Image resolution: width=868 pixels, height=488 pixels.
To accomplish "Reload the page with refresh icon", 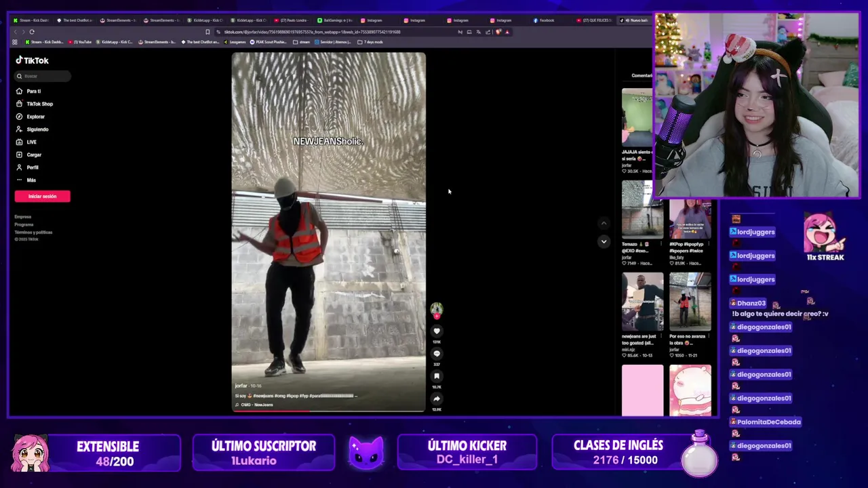I will tap(32, 32).
